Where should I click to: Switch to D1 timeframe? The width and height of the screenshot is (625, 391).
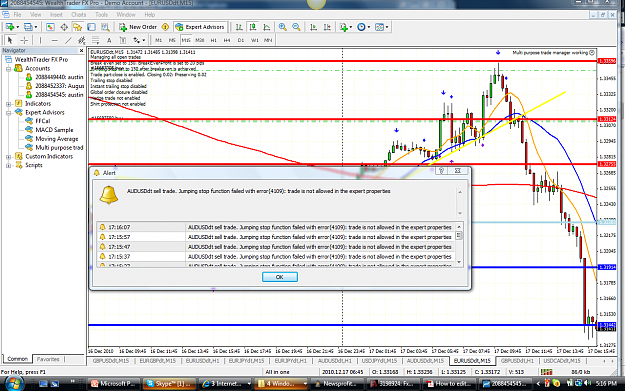click(x=240, y=40)
